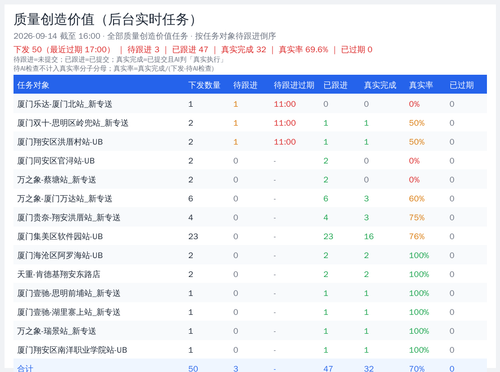500x372 pixels.
Task: Select row name 天重-肯德基翔安东路店
Action: click(59, 274)
